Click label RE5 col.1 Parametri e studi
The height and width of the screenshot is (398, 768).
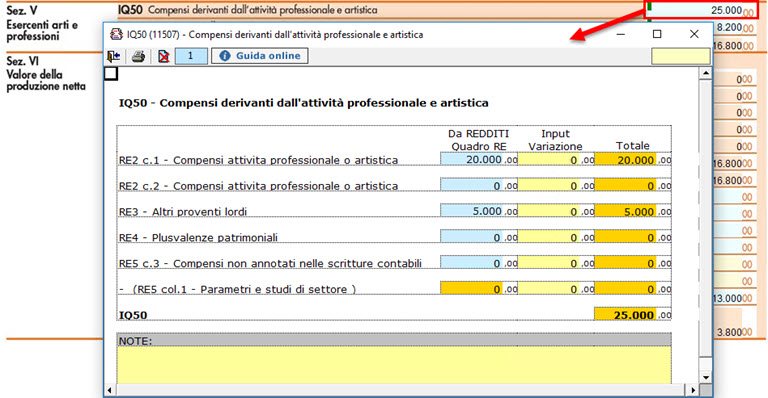click(x=238, y=289)
